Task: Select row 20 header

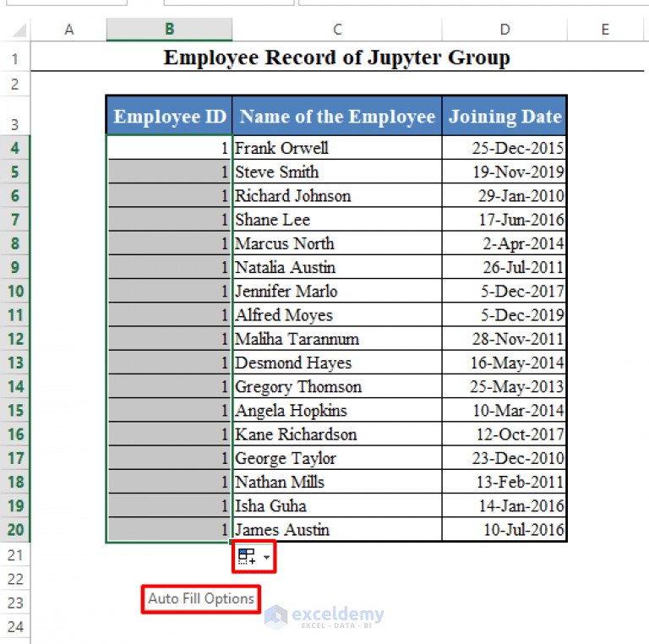Action: point(15,529)
